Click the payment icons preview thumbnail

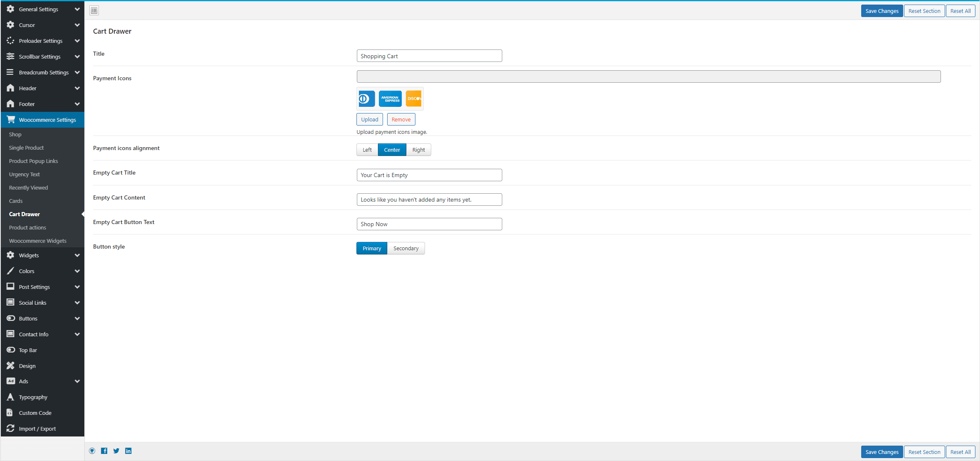(x=390, y=99)
